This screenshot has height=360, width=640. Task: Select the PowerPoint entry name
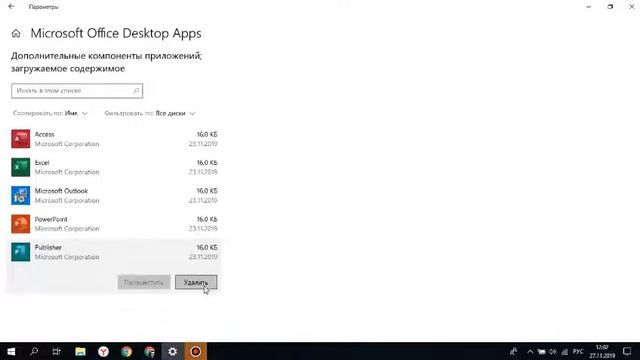[51, 219]
